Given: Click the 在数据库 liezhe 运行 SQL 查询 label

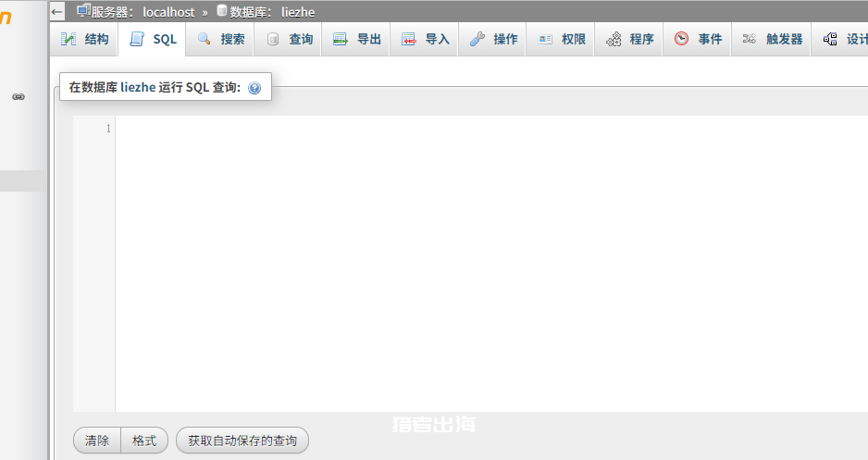Looking at the screenshot, I should pos(155,87).
